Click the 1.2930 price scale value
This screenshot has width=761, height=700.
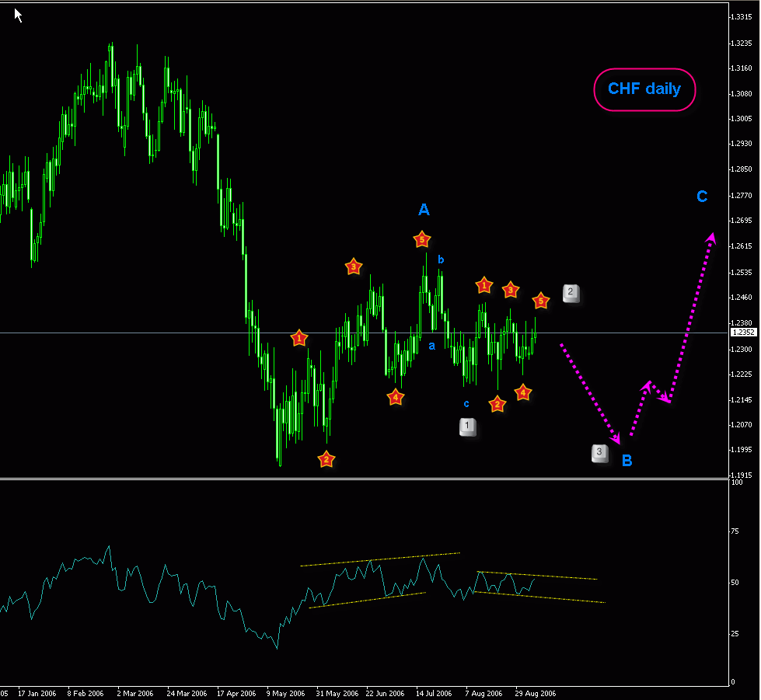742,144
